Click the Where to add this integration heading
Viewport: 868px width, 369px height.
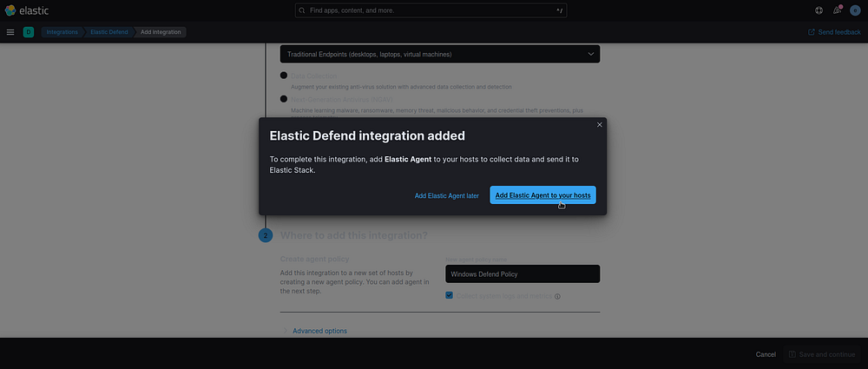(x=354, y=235)
